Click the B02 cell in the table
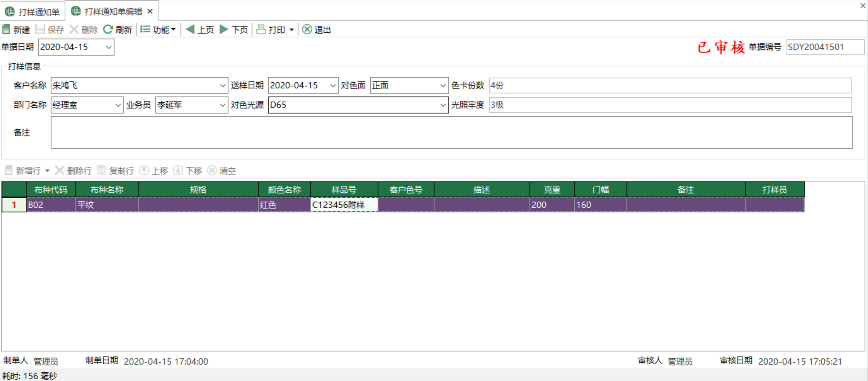 click(x=51, y=205)
